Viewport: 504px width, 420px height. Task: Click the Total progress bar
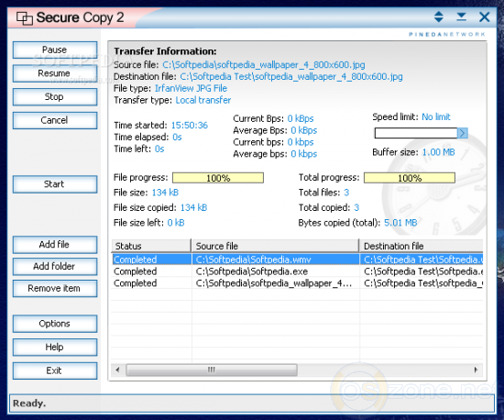click(410, 178)
